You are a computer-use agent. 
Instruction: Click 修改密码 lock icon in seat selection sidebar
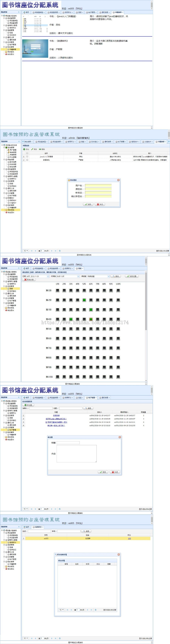6,308
